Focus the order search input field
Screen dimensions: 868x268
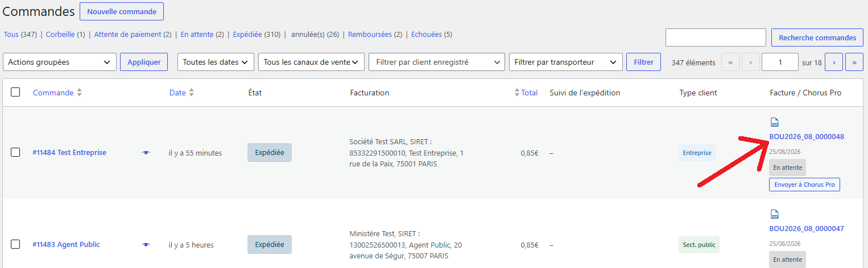click(716, 37)
